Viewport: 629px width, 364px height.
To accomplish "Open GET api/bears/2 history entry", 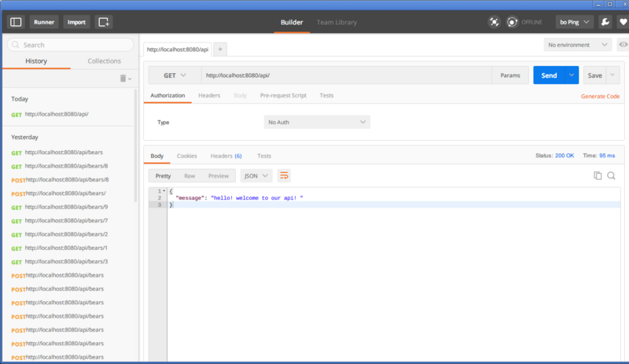I will point(60,234).
